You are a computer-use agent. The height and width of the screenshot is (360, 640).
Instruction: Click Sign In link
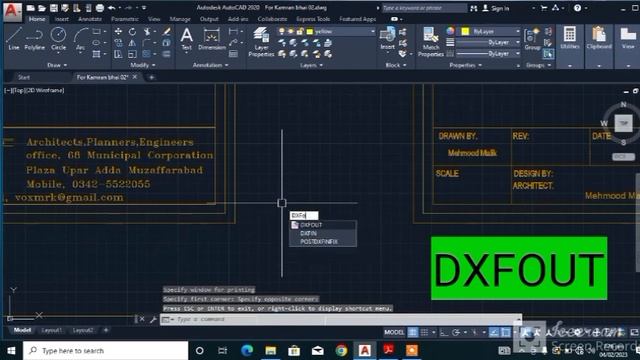496,8
